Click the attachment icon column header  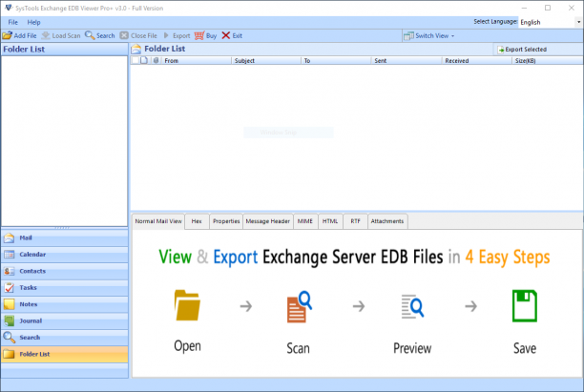pyautogui.click(x=156, y=60)
